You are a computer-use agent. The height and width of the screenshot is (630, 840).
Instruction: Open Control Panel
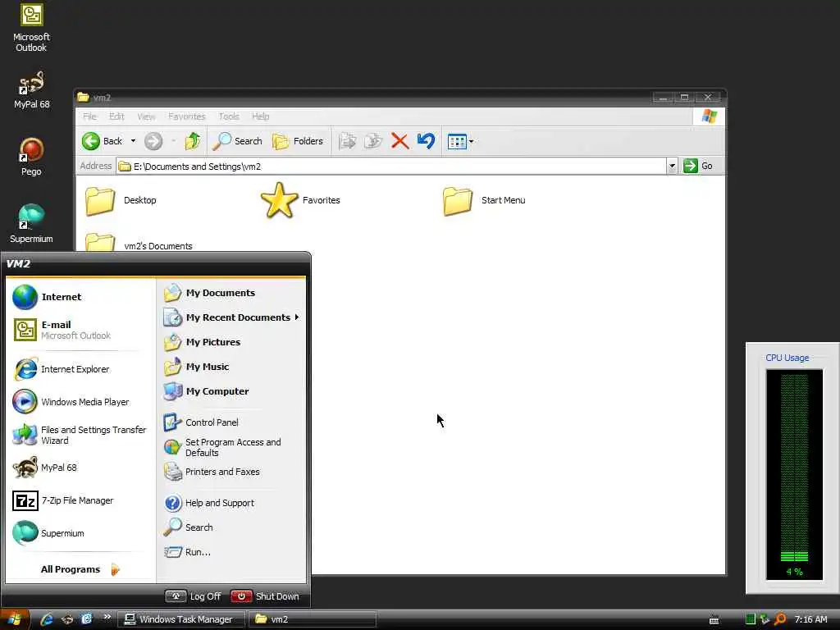(x=231, y=422)
